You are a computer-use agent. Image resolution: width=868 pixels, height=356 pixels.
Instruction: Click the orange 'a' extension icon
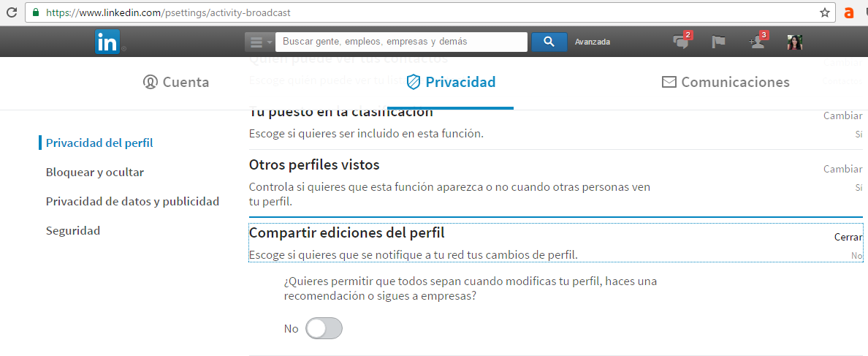pyautogui.click(x=848, y=12)
